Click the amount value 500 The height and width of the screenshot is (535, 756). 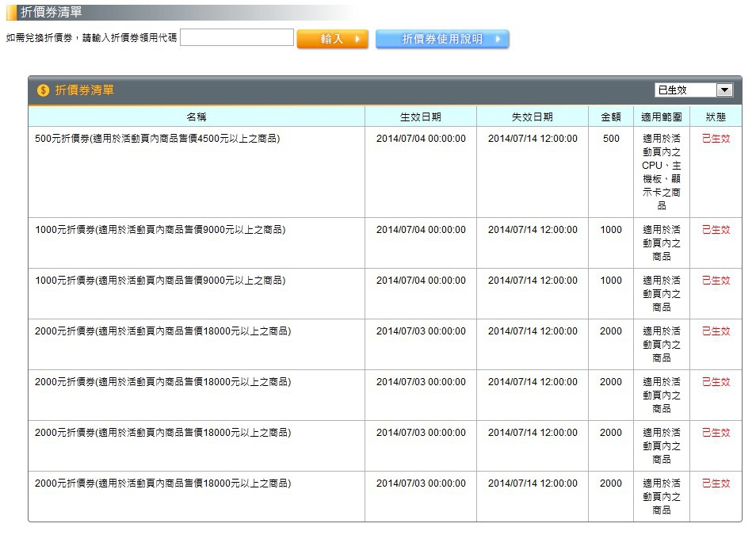(611, 139)
